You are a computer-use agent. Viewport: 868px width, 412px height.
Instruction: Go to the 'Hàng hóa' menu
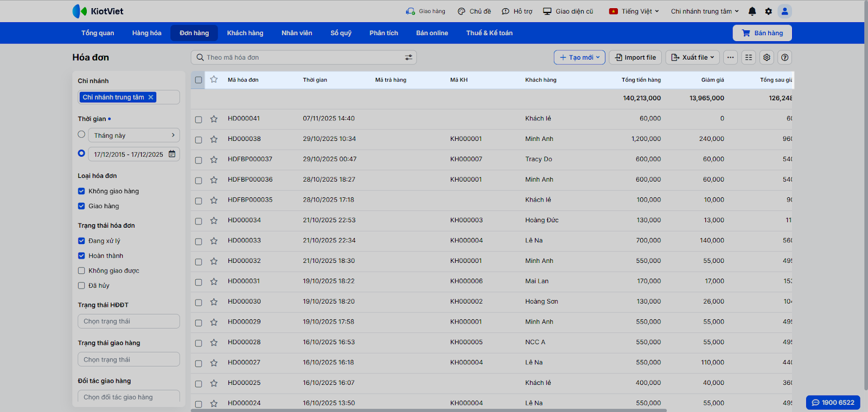coord(146,33)
